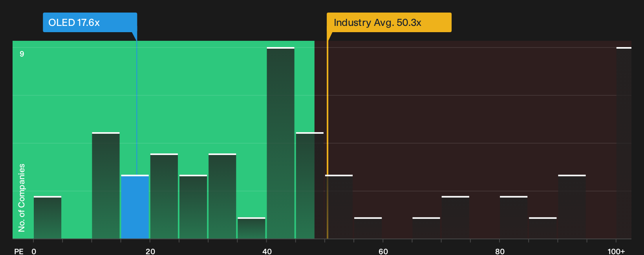Click the No. of Companies axis title
The height and width of the screenshot is (255, 644).
[x=22, y=198]
